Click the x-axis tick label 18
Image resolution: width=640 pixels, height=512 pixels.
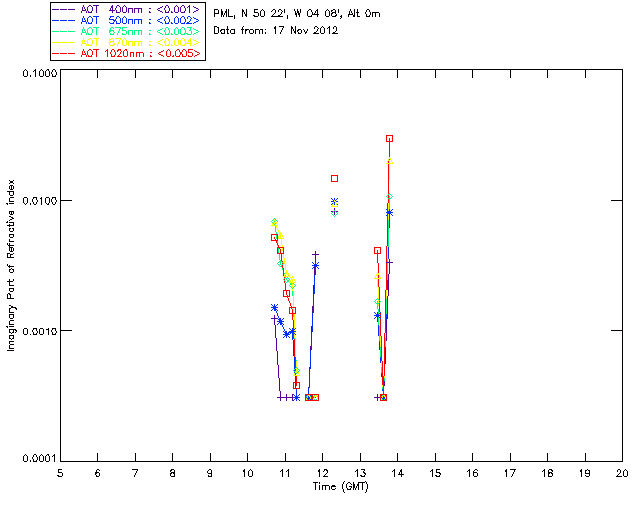click(x=547, y=473)
